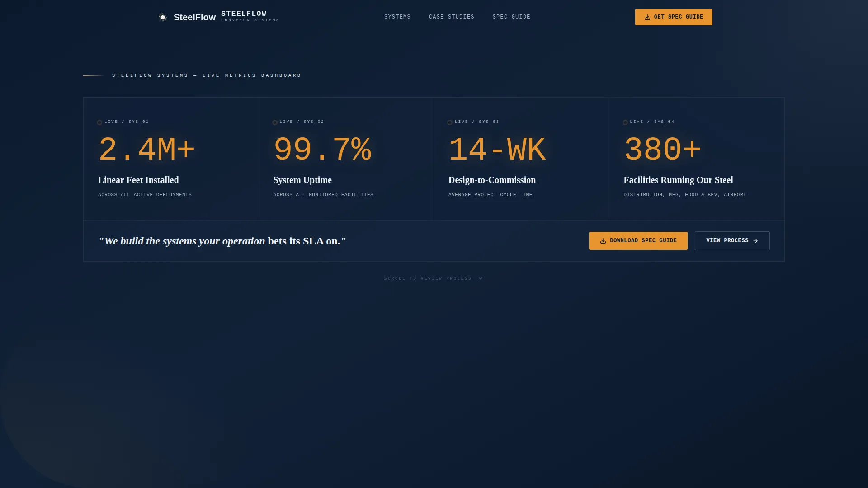Click the System Uptime heading

(x=302, y=180)
